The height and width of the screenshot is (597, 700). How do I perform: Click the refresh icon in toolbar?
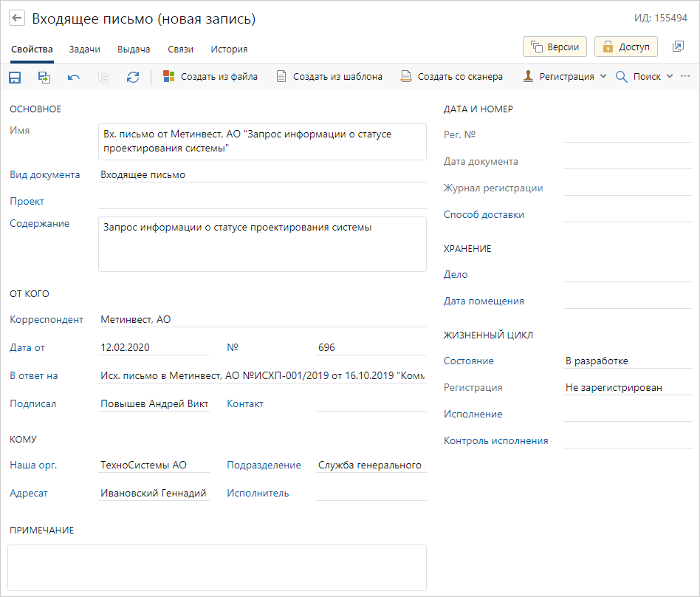(133, 77)
